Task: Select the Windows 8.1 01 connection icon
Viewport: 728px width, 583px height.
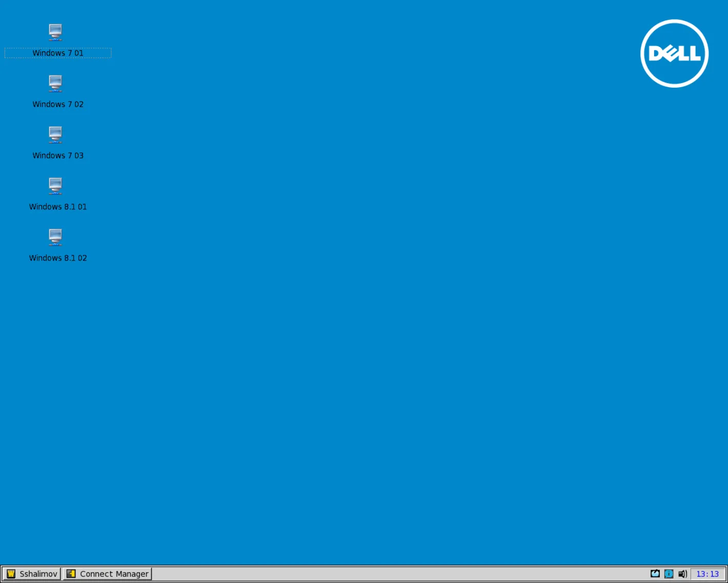Action: coord(55,186)
